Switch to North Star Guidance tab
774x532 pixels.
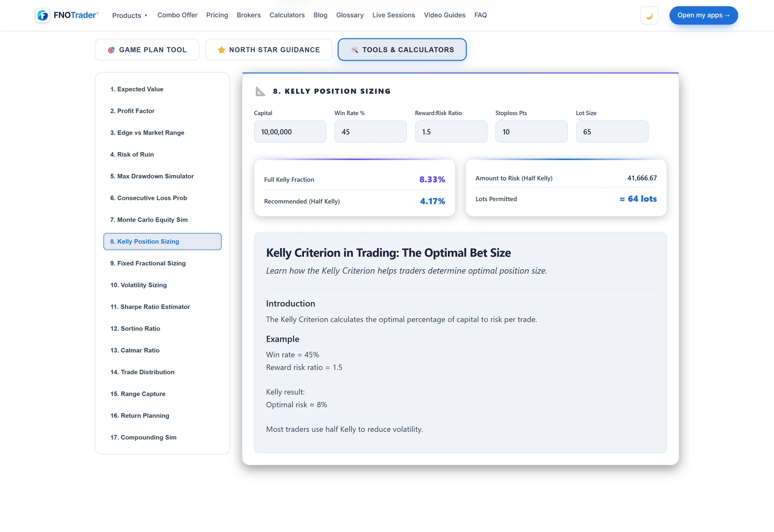point(268,50)
